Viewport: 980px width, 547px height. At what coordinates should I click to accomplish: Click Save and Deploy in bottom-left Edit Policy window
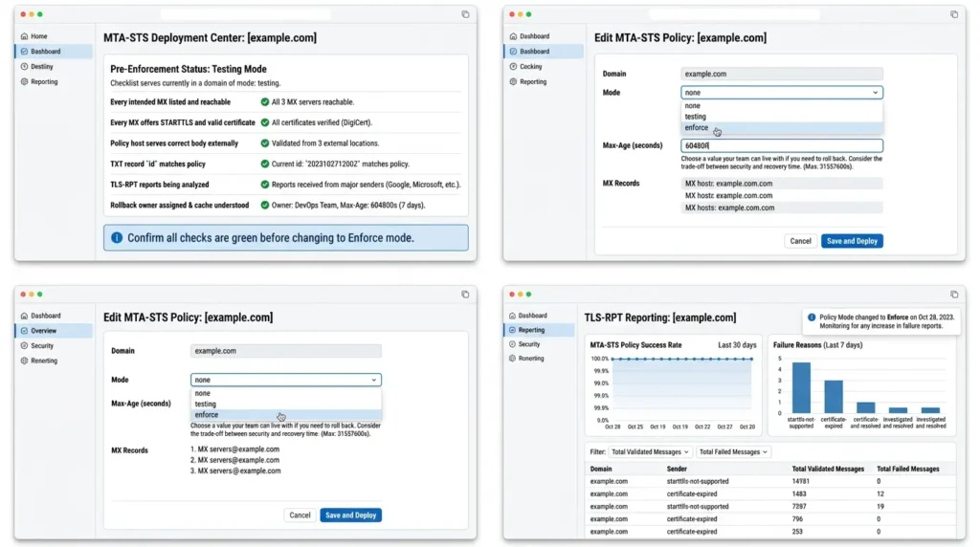(x=350, y=515)
